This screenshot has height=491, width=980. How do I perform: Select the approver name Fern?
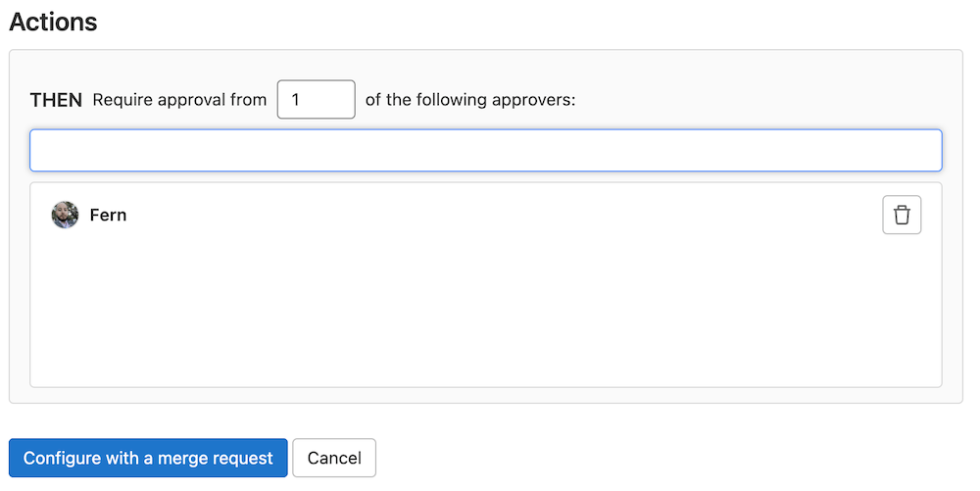coord(108,215)
